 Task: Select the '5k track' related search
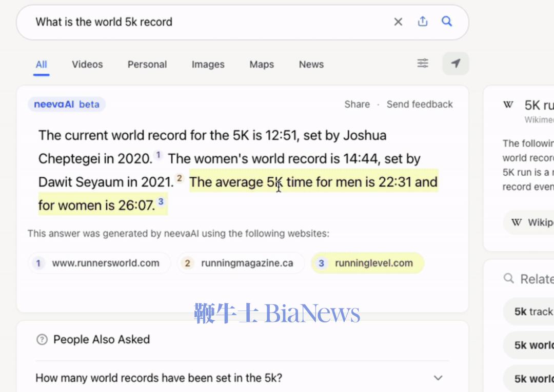529,312
